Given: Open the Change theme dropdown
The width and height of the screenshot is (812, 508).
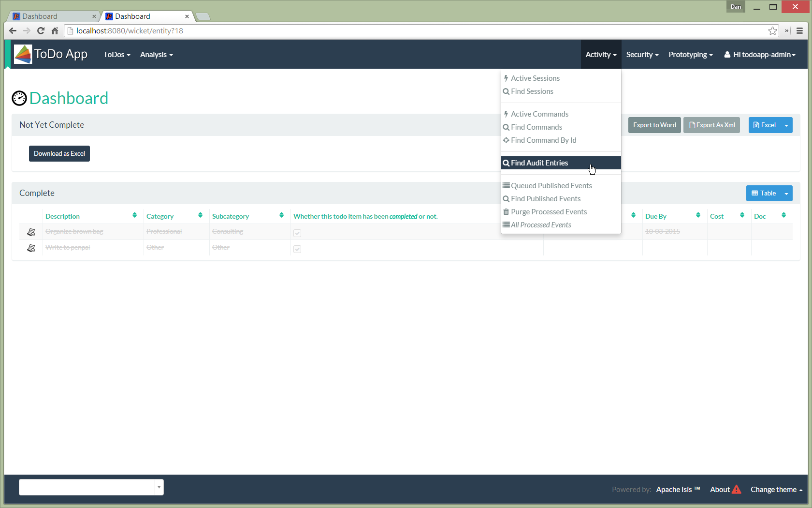Looking at the screenshot, I should (776, 490).
